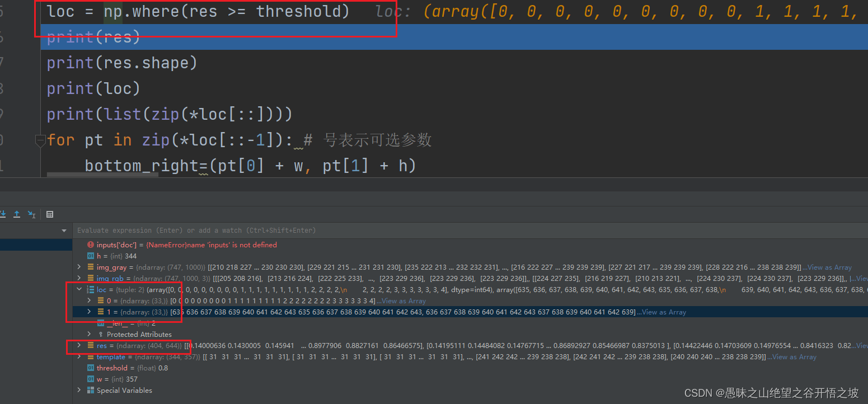The image size is (868, 404).
Task: Click the line print(list(zip(*loc[::])))
Action: [170, 114]
